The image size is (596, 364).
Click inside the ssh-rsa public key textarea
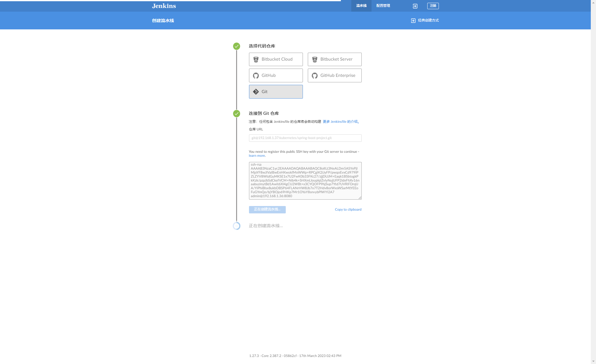[x=305, y=181]
